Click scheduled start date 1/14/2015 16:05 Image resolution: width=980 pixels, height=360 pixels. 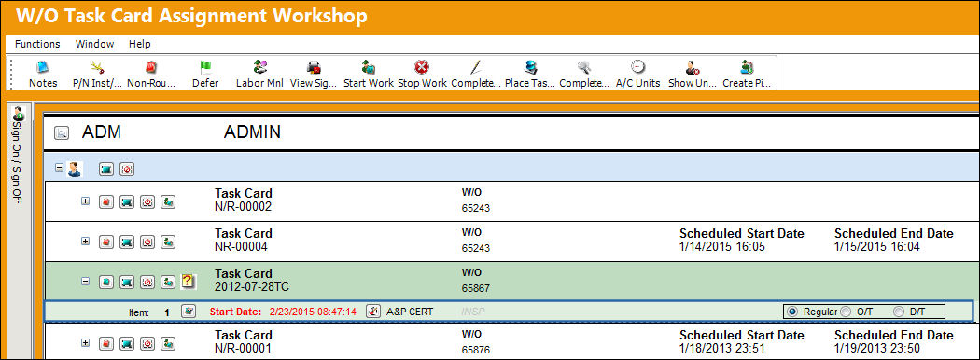coord(721,247)
